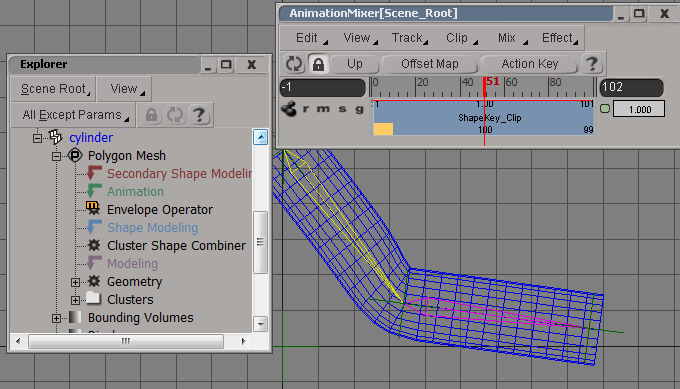
Task: Click the Bounding Volumes icon
Action: pos(75,317)
